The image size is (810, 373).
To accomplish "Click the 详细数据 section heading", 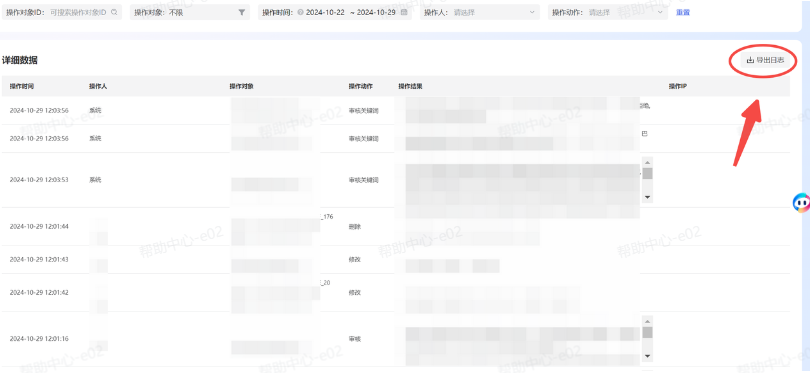I will coord(20,60).
